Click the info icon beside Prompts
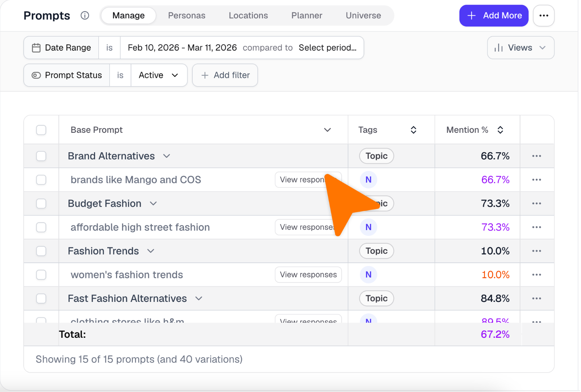The height and width of the screenshot is (392, 581). point(85,15)
